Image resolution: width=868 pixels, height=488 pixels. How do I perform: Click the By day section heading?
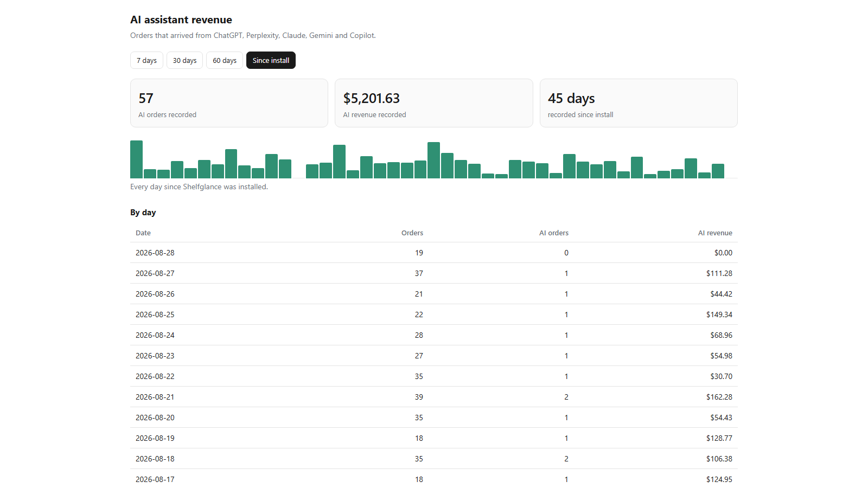[x=143, y=213]
